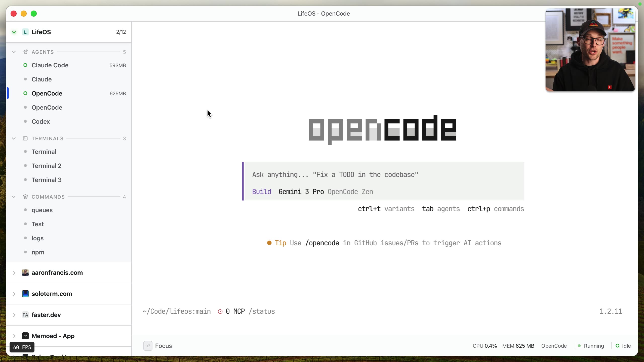Click the LifeOS project badge icon
644x362 pixels.
tap(25, 32)
